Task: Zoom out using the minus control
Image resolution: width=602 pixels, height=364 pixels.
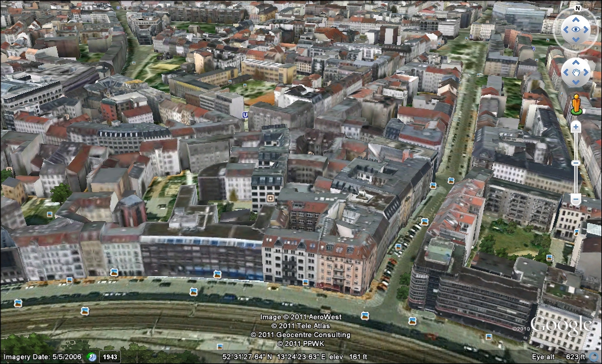Action: point(575,199)
